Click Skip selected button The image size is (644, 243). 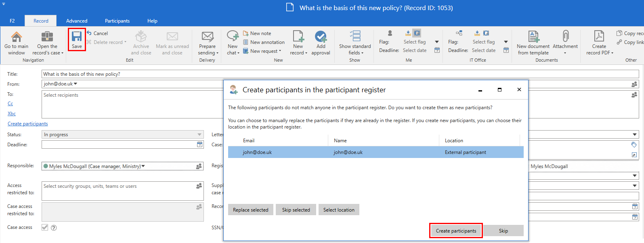pyautogui.click(x=296, y=210)
